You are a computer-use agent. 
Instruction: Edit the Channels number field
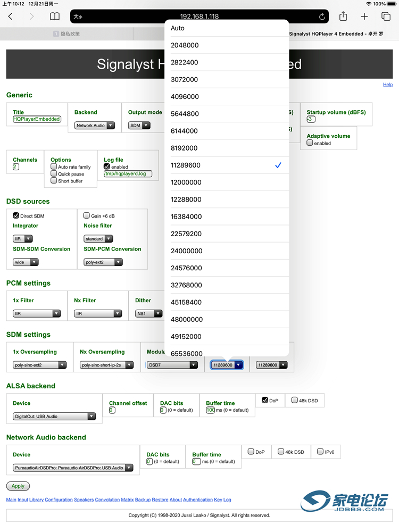coord(16,167)
